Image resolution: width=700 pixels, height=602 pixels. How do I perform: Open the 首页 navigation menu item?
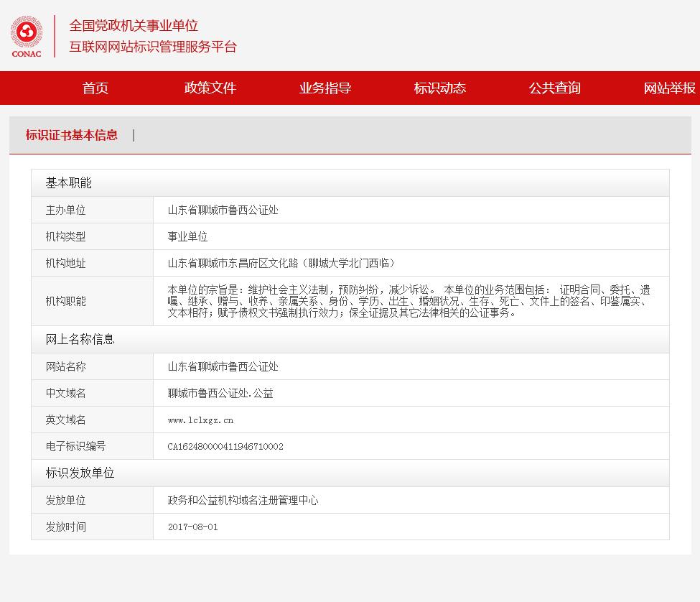click(95, 88)
